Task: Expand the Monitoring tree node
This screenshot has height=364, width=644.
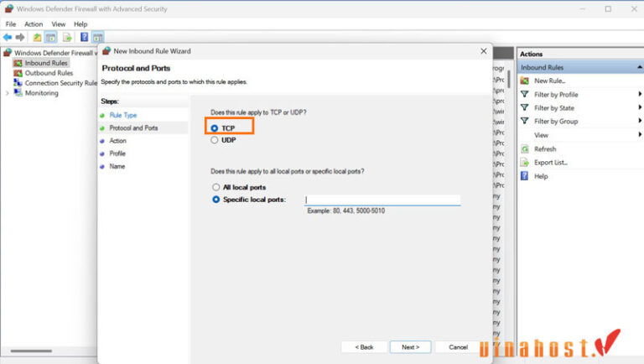Action: coord(7,93)
